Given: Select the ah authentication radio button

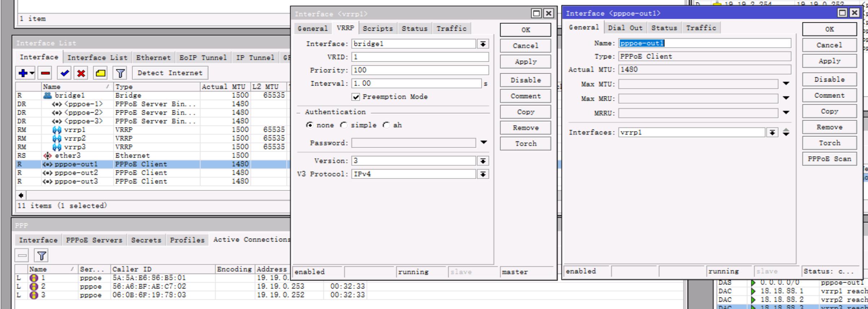Looking at the screenshot, I should pyautogui.click(x=386, y=125).
